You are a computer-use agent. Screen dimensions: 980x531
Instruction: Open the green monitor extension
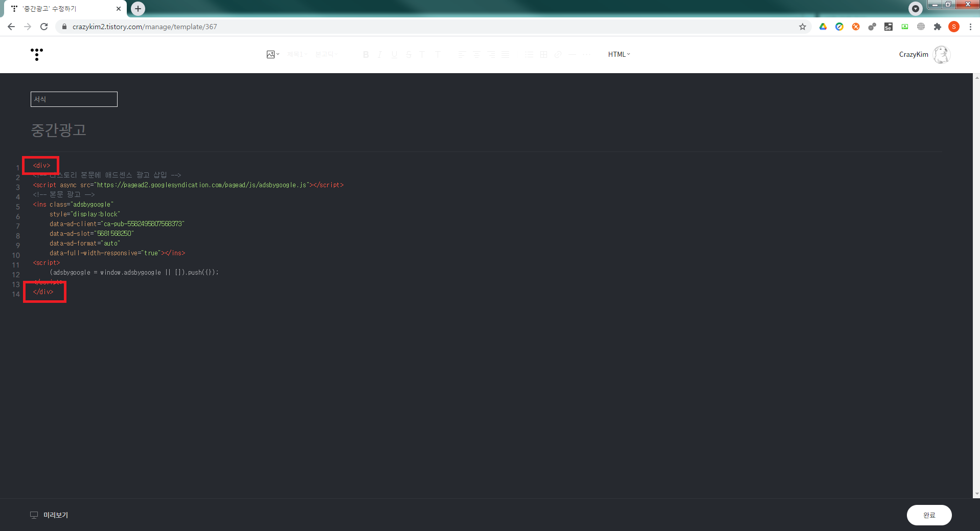[x=905, y=27]
